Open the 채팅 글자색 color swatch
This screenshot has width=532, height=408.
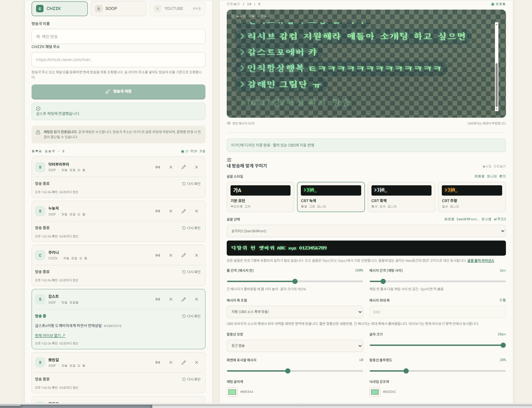[232, 392]
